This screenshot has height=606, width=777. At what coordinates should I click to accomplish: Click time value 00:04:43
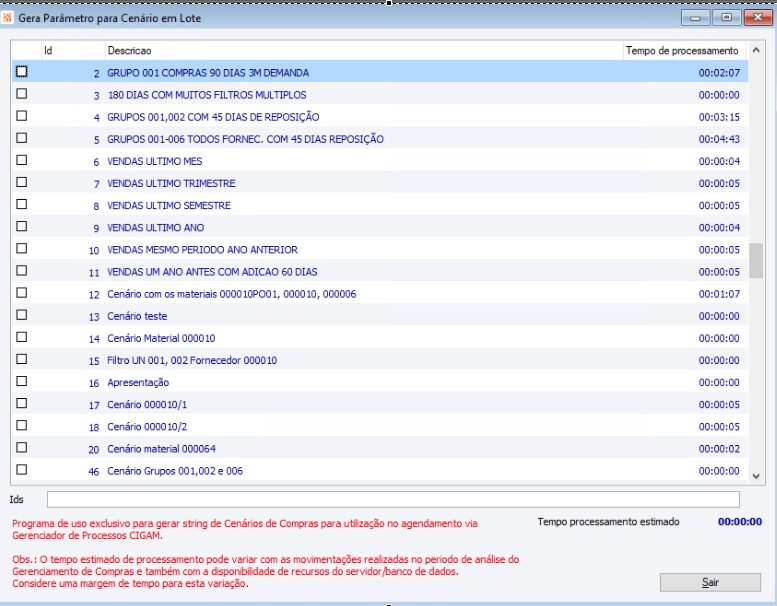719,139
